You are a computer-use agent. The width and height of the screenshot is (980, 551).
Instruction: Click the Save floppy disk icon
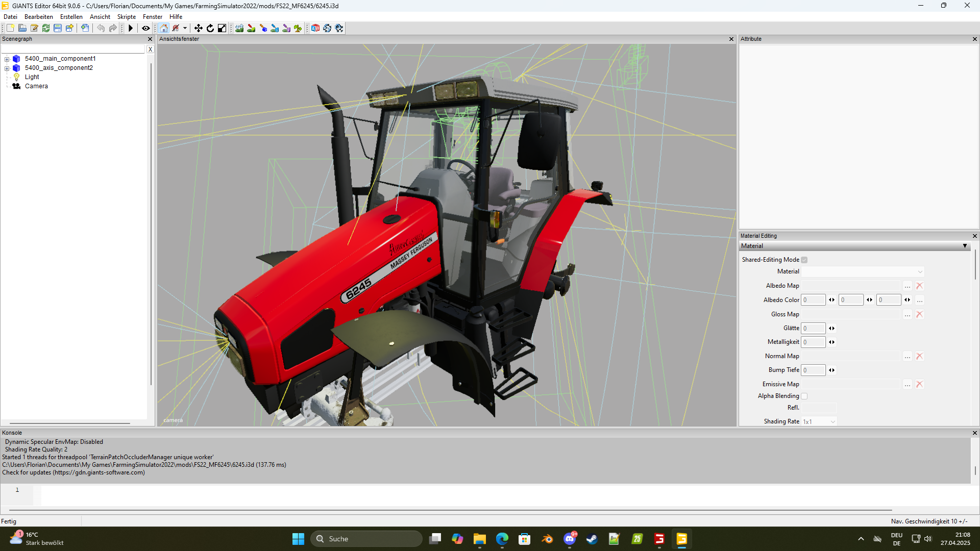click(58, 28)
